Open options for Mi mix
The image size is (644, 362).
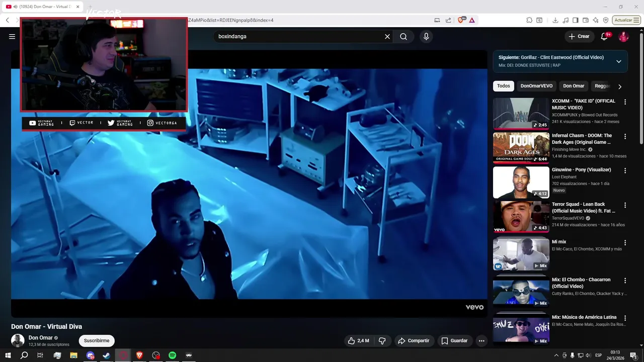coord(625,242)
